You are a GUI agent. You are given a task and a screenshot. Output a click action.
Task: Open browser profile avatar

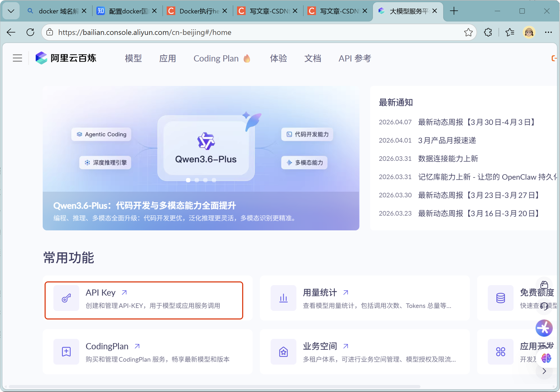tap(529, 32)
